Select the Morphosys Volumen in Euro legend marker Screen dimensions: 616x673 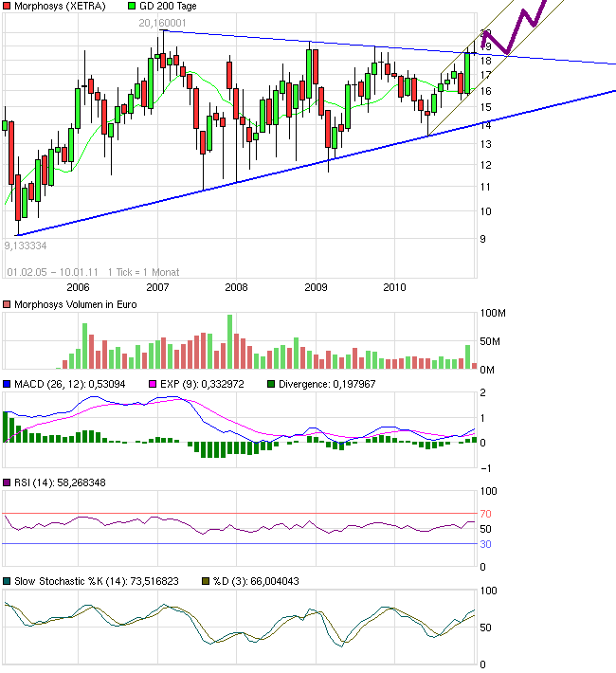click(7, 303)
